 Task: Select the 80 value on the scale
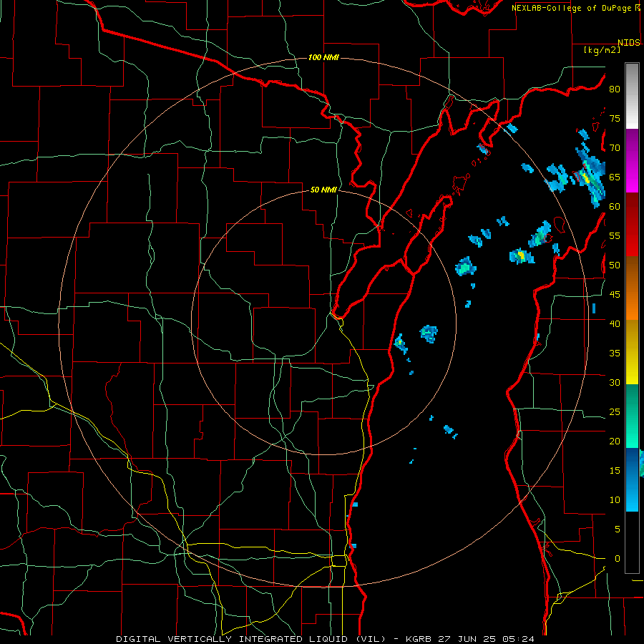coord(615,89)
